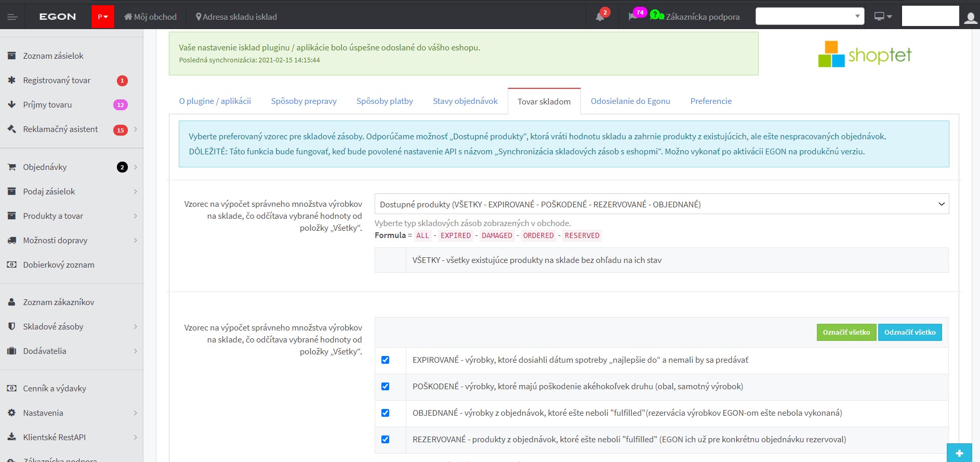Open the empty top bar select box
The width and height of the screenshot is (980, 462).
click(x=810, y=16)
